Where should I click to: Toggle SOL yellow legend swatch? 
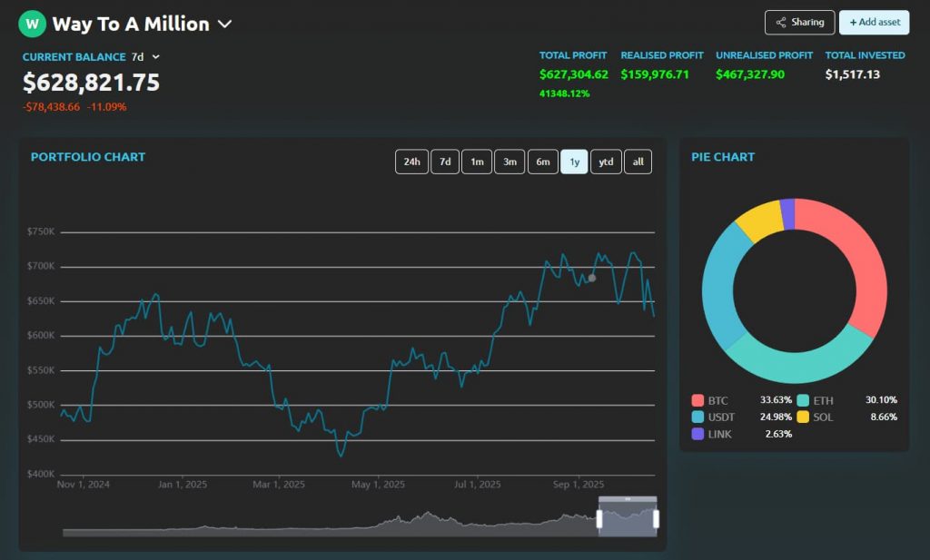pyautogui.click(x=803, y=417)
